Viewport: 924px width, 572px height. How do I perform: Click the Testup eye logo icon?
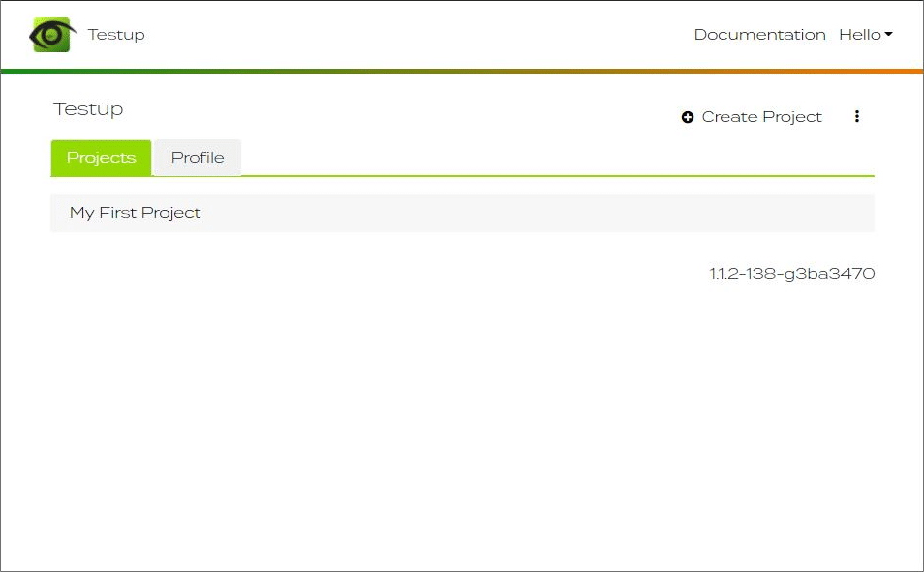(x=52, y=35)
